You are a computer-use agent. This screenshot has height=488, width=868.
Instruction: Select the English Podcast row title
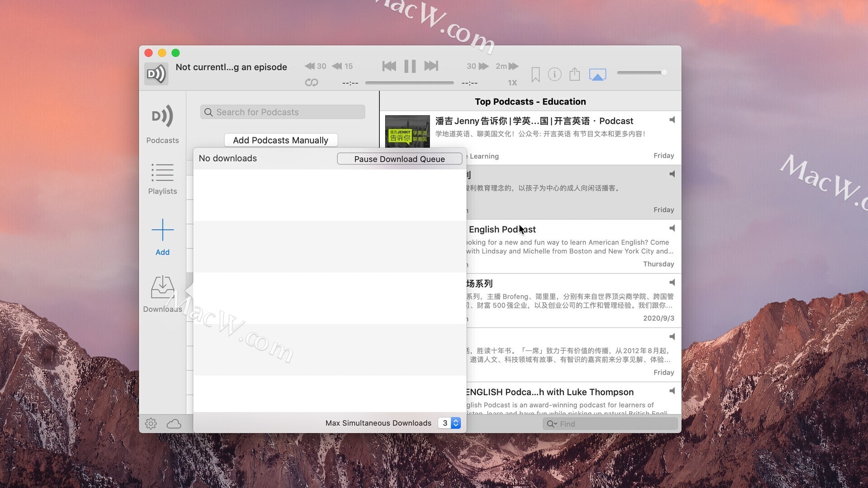click(x=502, y=230)
